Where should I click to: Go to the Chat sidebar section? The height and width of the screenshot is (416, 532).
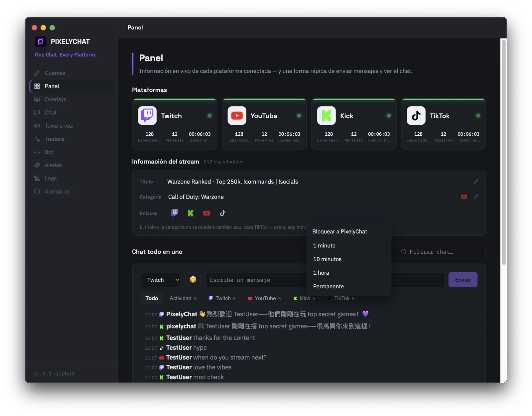(x=71, y=112)
